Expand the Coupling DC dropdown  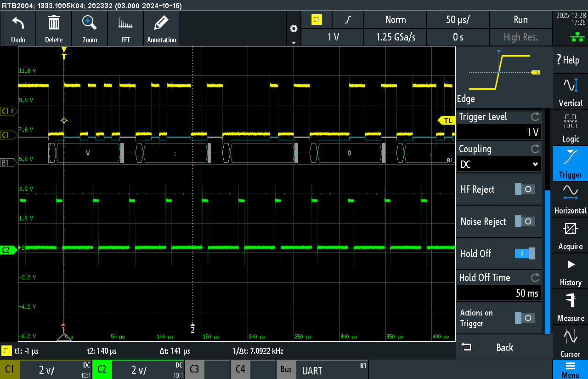499,164
